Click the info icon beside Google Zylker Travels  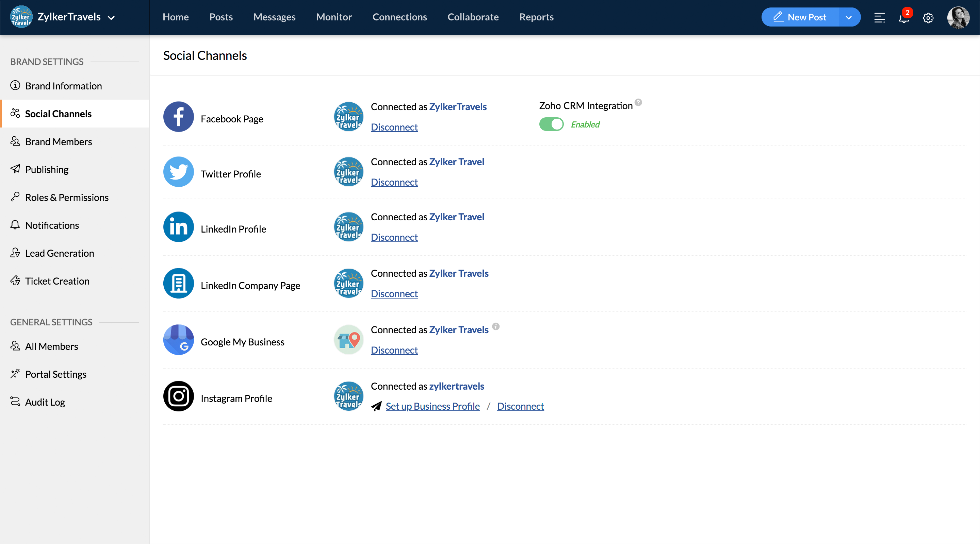point(495,326)
